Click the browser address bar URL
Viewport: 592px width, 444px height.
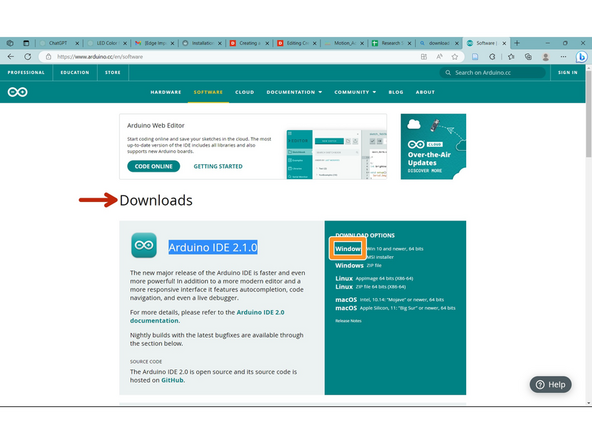click(100, 57)
